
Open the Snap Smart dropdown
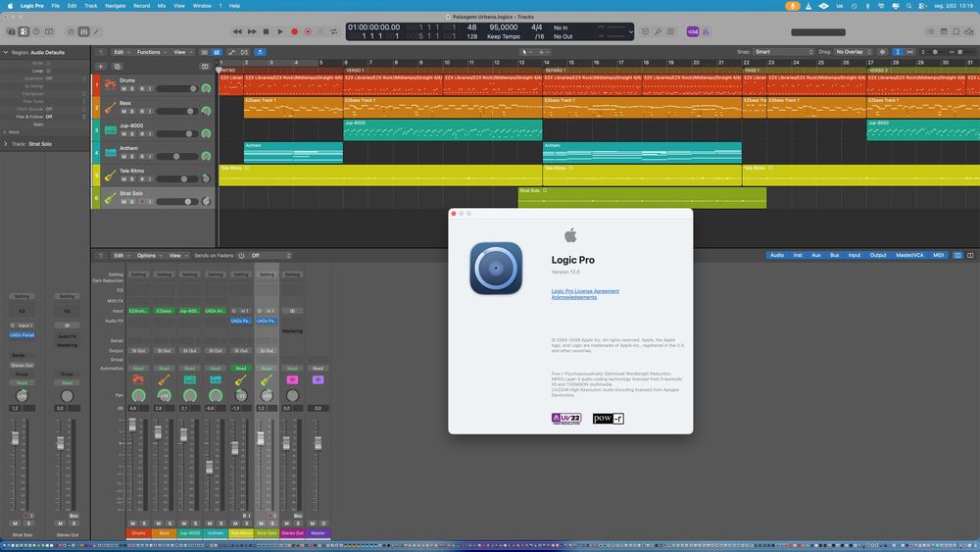(x=784, y=52)
